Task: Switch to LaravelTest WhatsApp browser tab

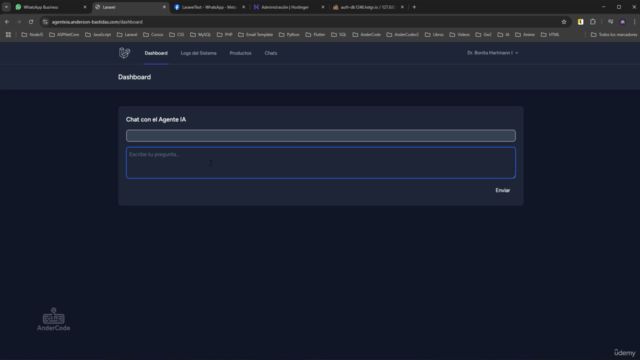Action: (x=208, y=7)
